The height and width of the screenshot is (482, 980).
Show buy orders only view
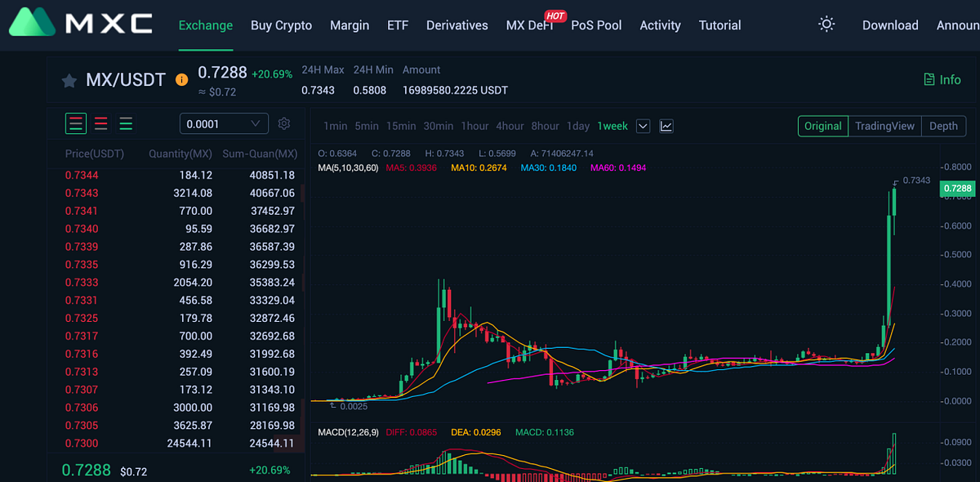(126, 124)
